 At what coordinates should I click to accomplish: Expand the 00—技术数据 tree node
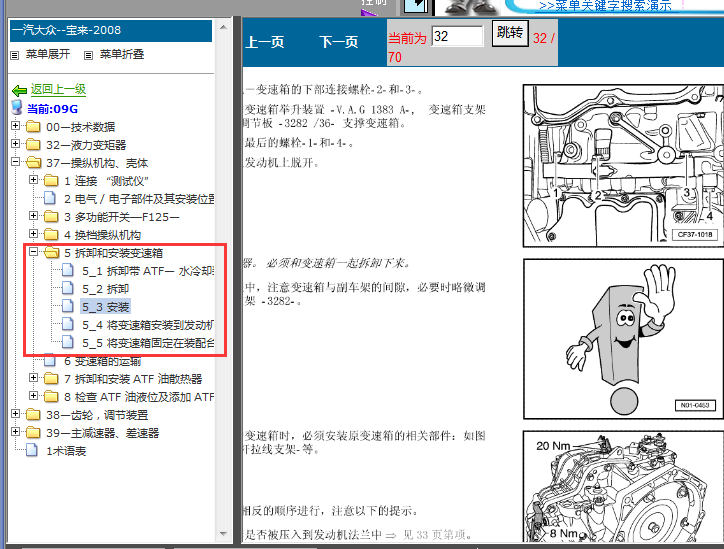pos(15,126)
